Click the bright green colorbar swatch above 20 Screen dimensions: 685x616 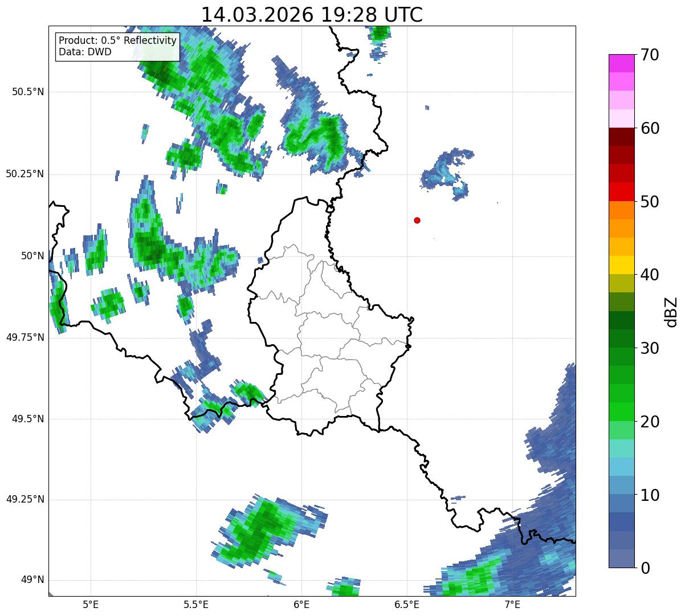pos(621,412)
